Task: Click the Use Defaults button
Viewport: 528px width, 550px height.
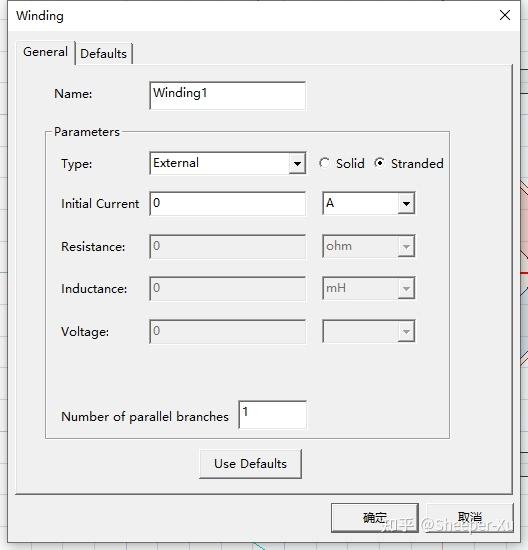Action: point(250,464)
